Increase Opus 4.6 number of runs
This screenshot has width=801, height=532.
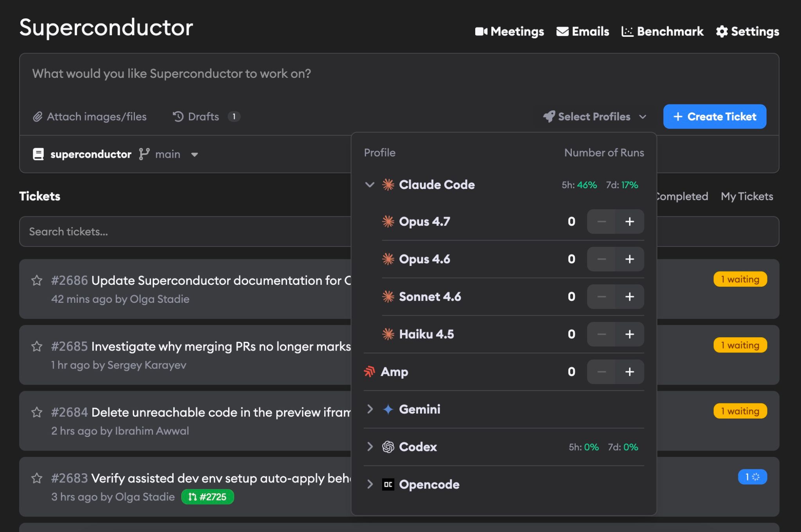(630, 259)
